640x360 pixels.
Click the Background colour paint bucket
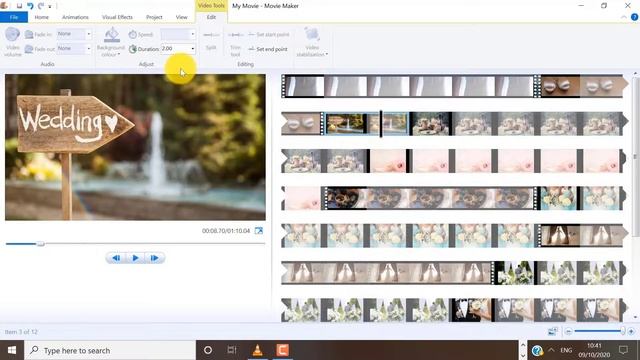(111, 35)
